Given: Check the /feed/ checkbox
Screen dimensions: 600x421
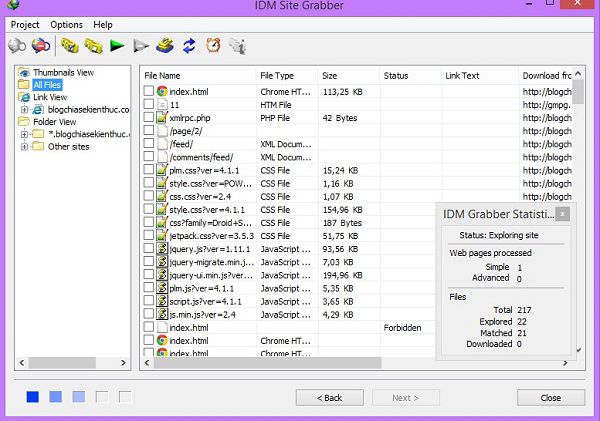Looking at the screenshot, I should click(x=149, y=144).
